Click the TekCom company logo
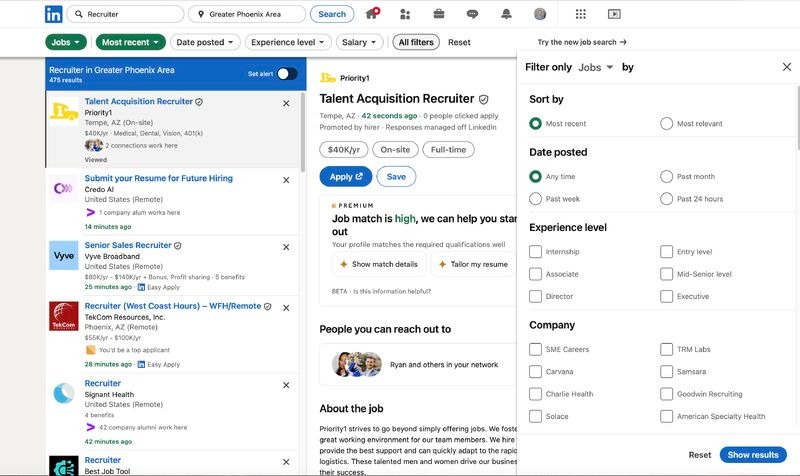The image size is (800, 476). 64,316
